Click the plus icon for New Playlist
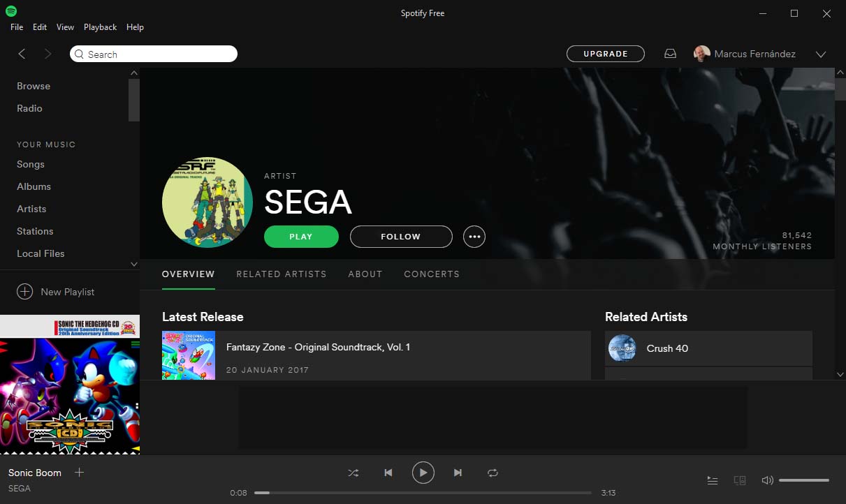This screenshot has height=504, width=846. pos(24,292)
